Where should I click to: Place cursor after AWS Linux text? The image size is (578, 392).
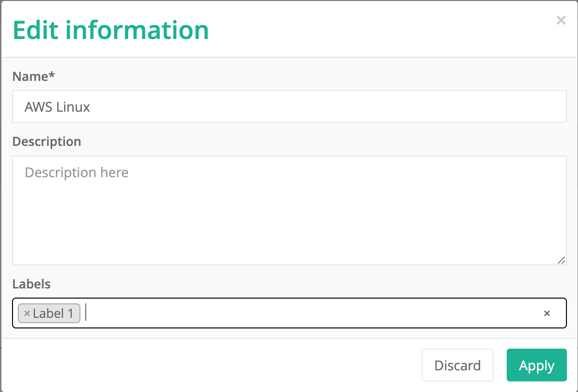91,106
